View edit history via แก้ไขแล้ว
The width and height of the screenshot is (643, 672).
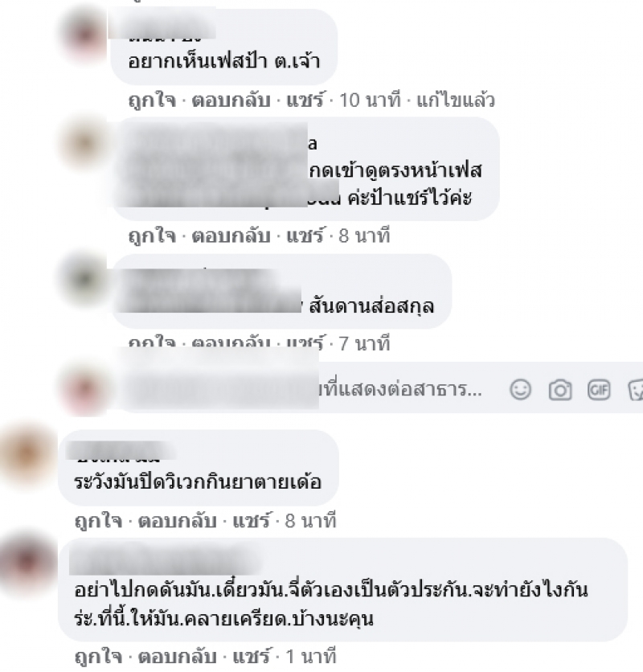456,100
